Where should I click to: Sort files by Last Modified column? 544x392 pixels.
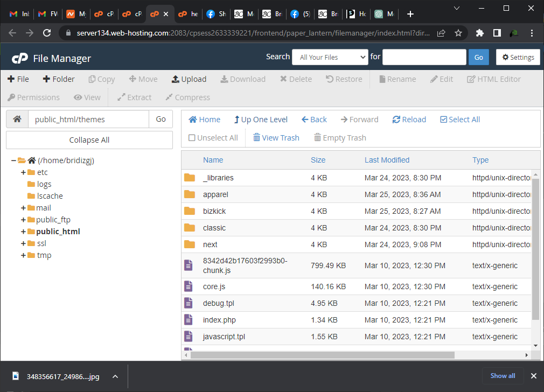tap(387, 160)
